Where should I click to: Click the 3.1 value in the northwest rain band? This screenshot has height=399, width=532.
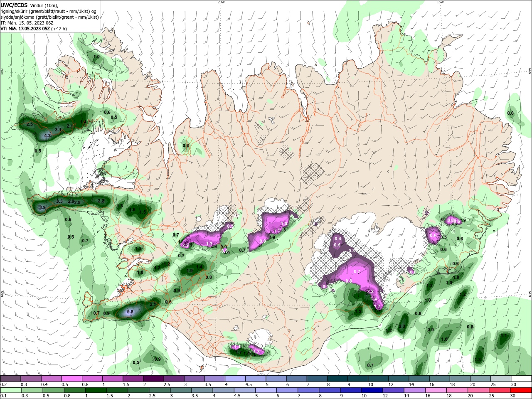58,130
